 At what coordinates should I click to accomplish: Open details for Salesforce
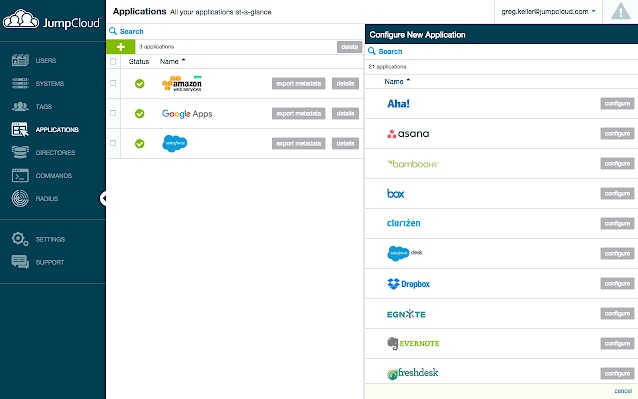(x=345, y=143)
